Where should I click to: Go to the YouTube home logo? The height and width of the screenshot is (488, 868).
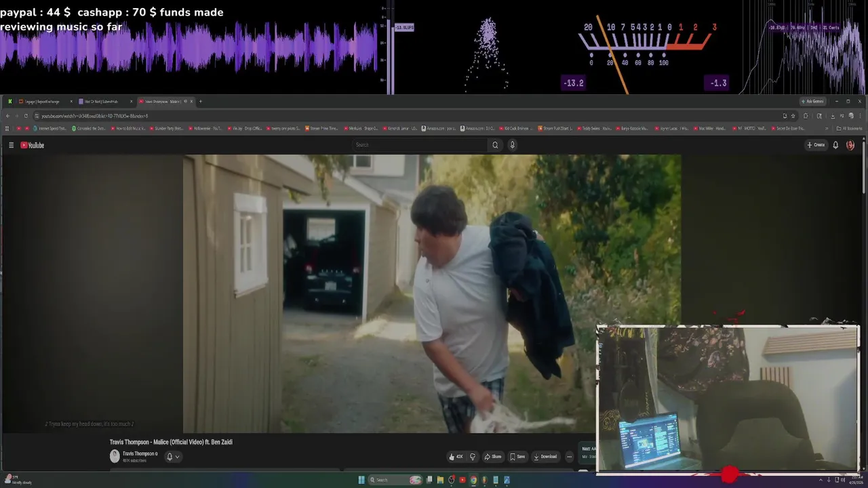[x=32, y=145]
